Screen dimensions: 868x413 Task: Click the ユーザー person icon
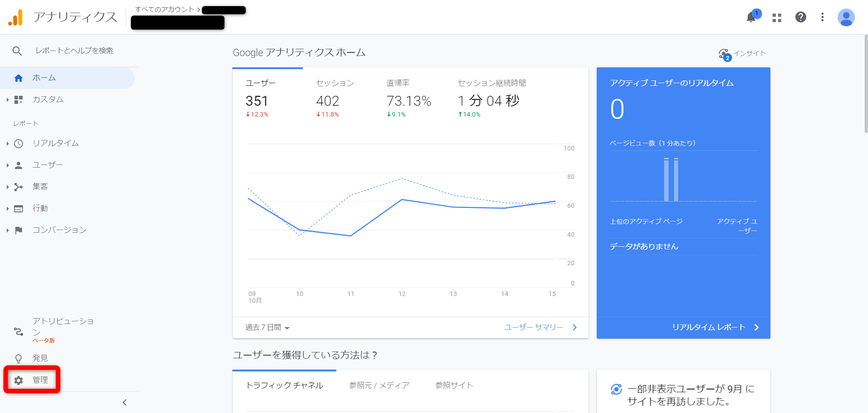coord(19,165)
